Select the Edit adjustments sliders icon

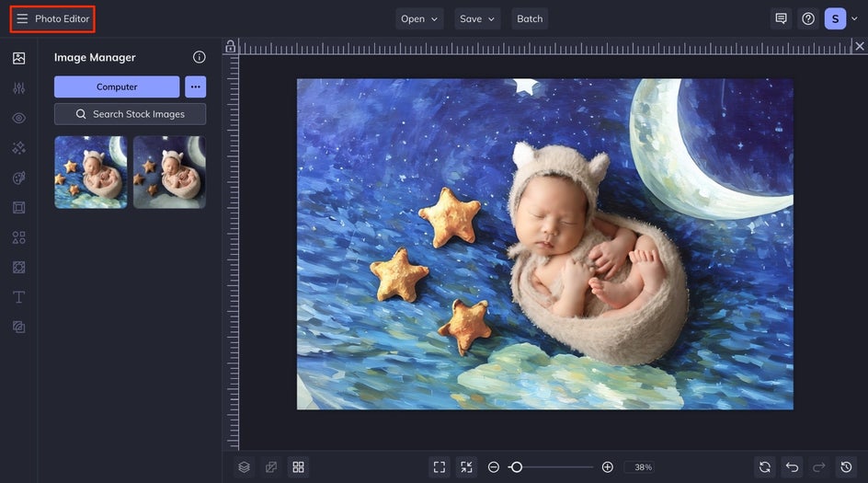point(18,88)
